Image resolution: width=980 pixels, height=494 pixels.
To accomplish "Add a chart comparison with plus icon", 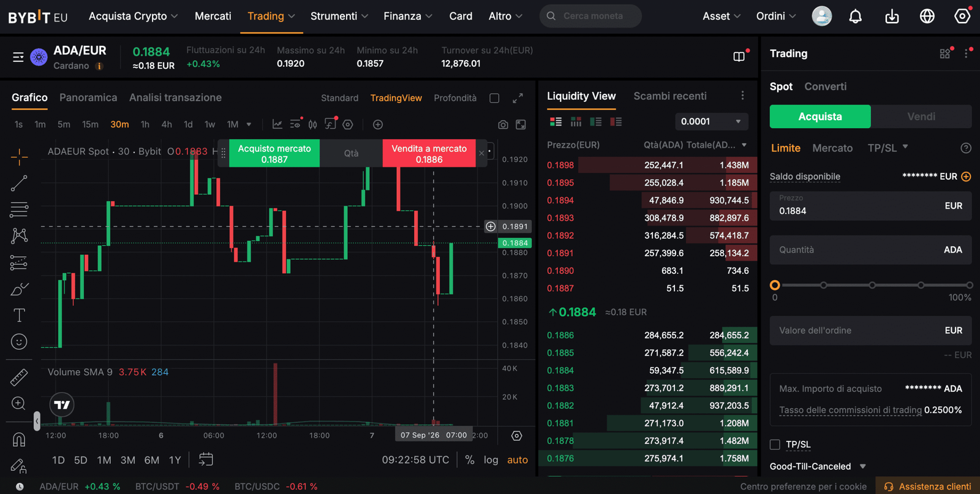I will click(x=378, y=124).
